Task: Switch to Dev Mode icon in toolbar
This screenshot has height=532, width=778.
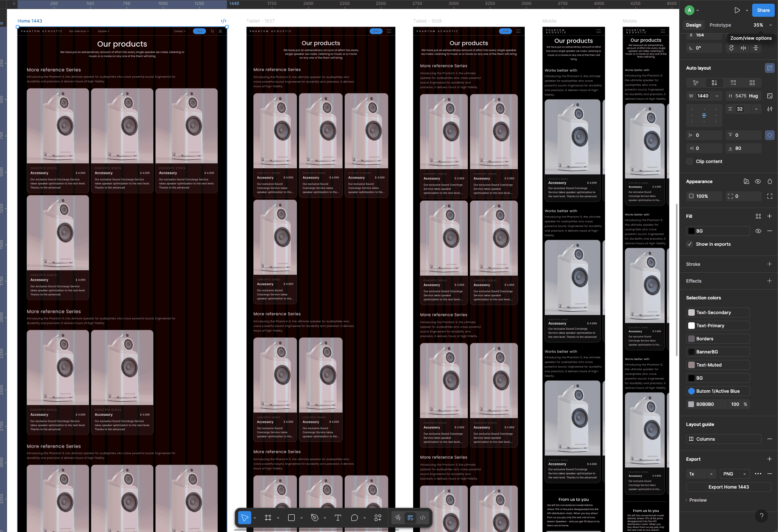Action: 423,518
